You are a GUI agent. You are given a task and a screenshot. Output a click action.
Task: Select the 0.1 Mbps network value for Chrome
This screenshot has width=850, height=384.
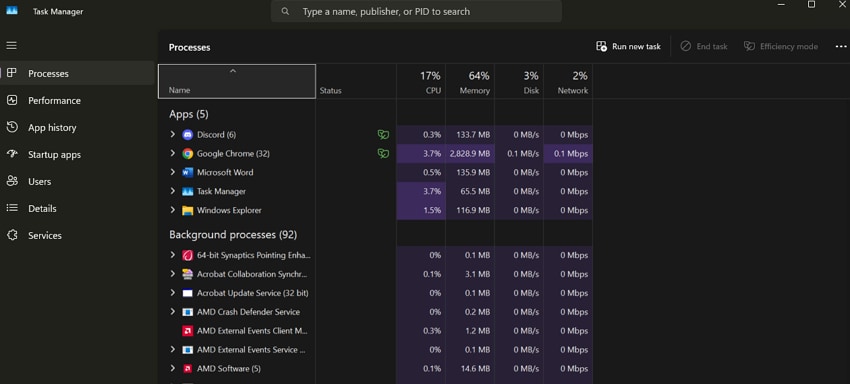(x=568, y=153)
